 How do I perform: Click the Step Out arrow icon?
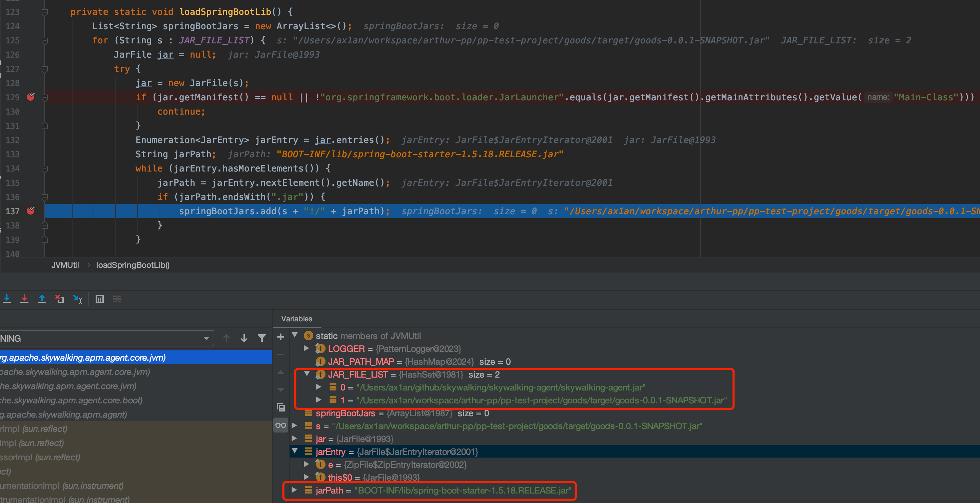(x=42, y=299)
